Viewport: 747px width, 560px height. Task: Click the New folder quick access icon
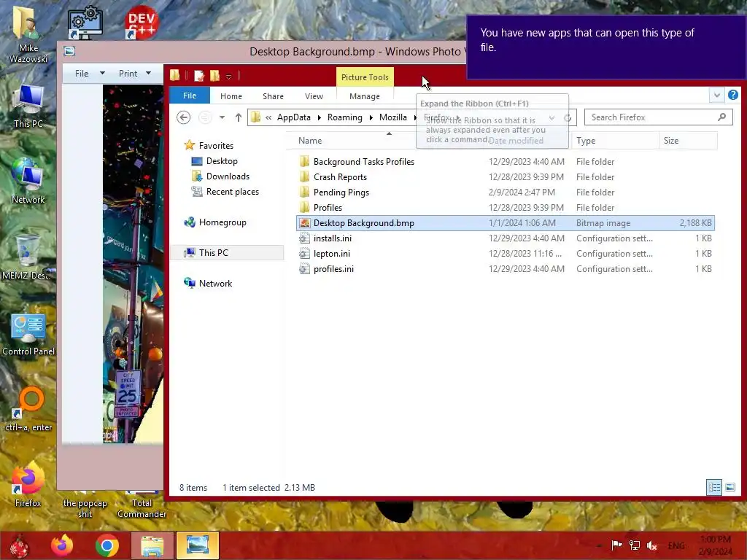pyautogui.click(x=215, y=76)
